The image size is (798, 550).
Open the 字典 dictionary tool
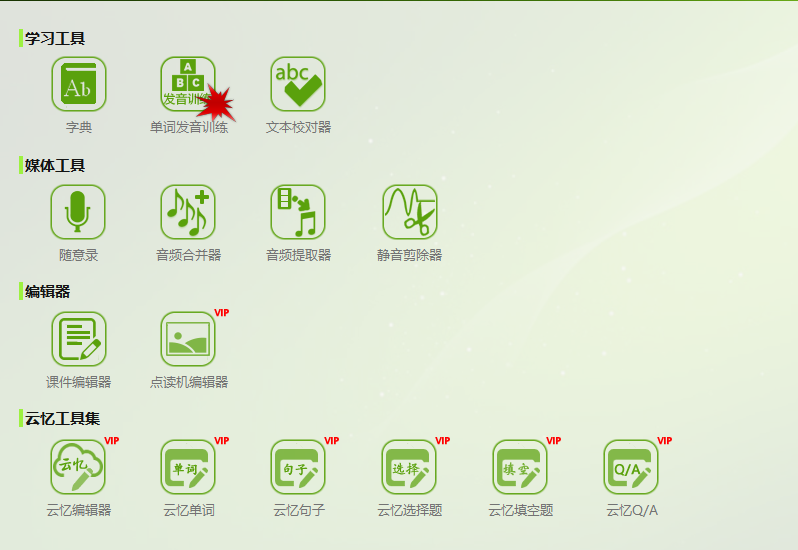78,84
